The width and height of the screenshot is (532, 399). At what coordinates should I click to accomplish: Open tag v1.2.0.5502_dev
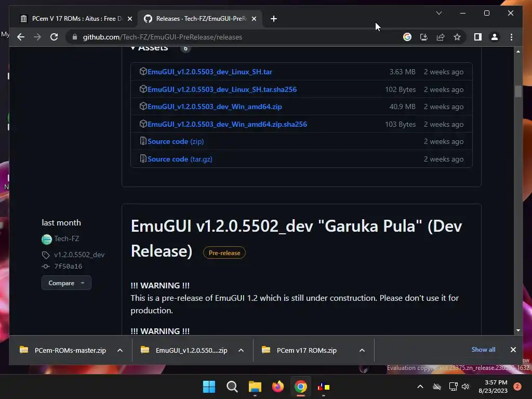(79, 255)
